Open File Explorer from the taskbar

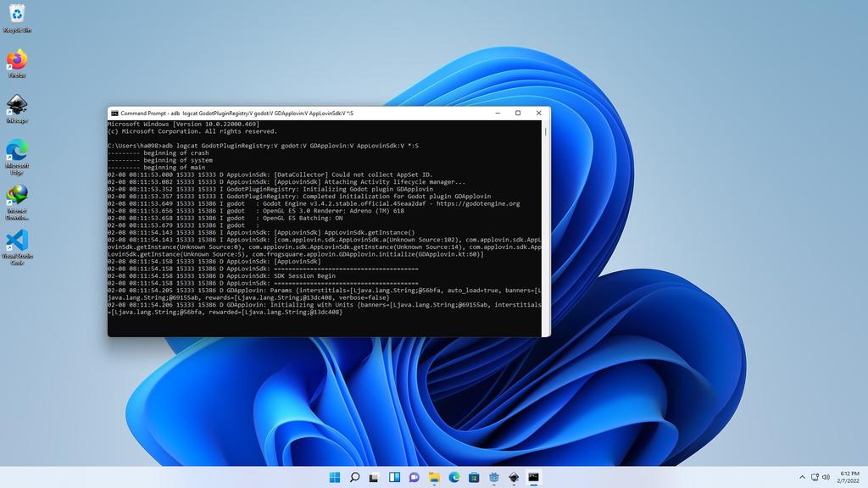pos(434,477)
